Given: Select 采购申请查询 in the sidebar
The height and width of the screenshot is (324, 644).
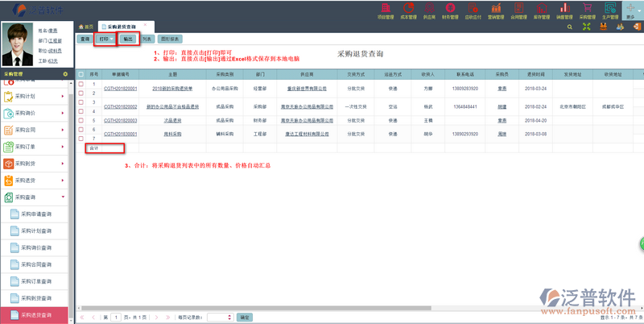Looking at the screenshot, I should (x=35, y=214).
